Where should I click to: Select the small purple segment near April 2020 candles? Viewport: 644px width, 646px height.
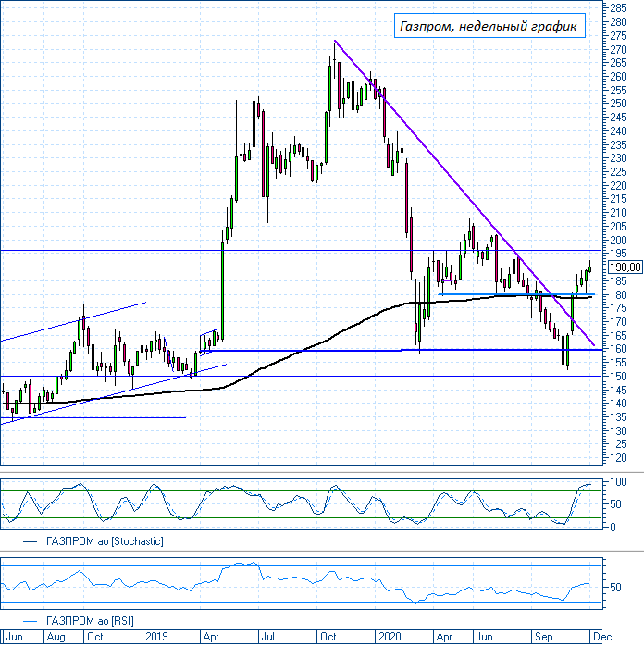tap(447, 280)
